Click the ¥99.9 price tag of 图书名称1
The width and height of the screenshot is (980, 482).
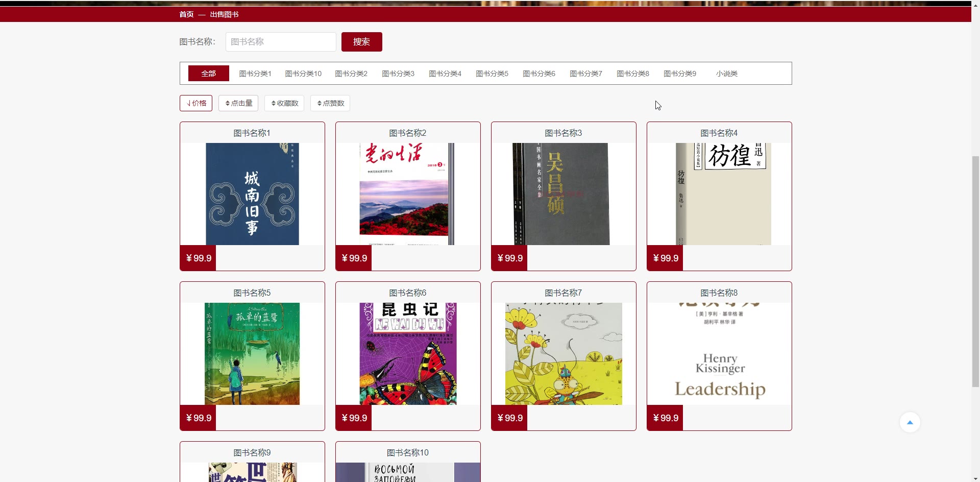198,258
